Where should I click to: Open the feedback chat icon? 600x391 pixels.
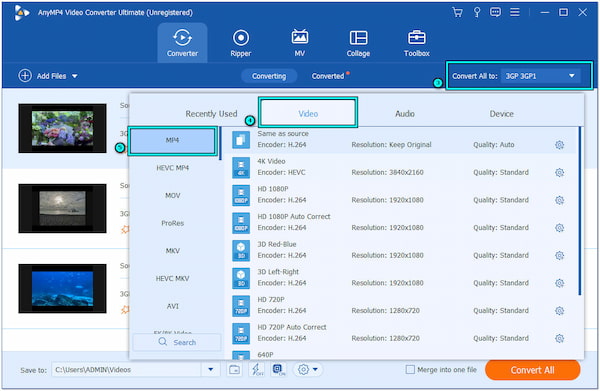click(495, 13)
